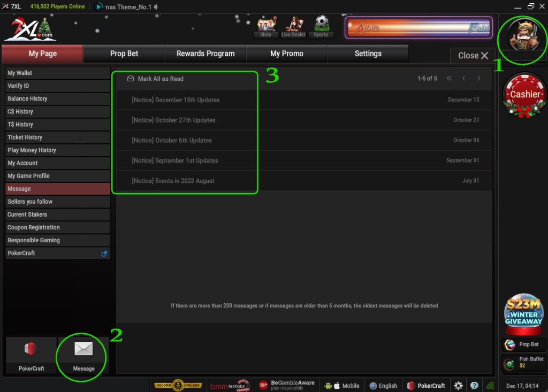Open the Live Dealer icon
The width and height of the screenshot is (548, 392).
point(293,27)
